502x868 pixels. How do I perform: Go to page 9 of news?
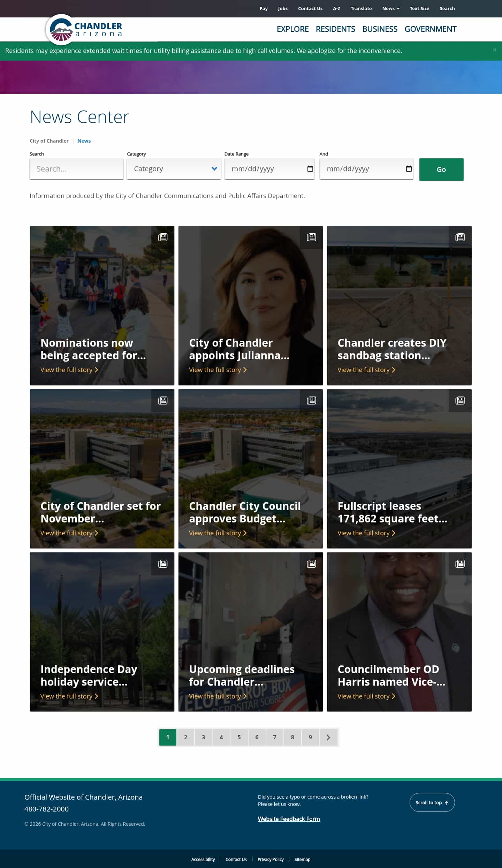click(310, 737)
